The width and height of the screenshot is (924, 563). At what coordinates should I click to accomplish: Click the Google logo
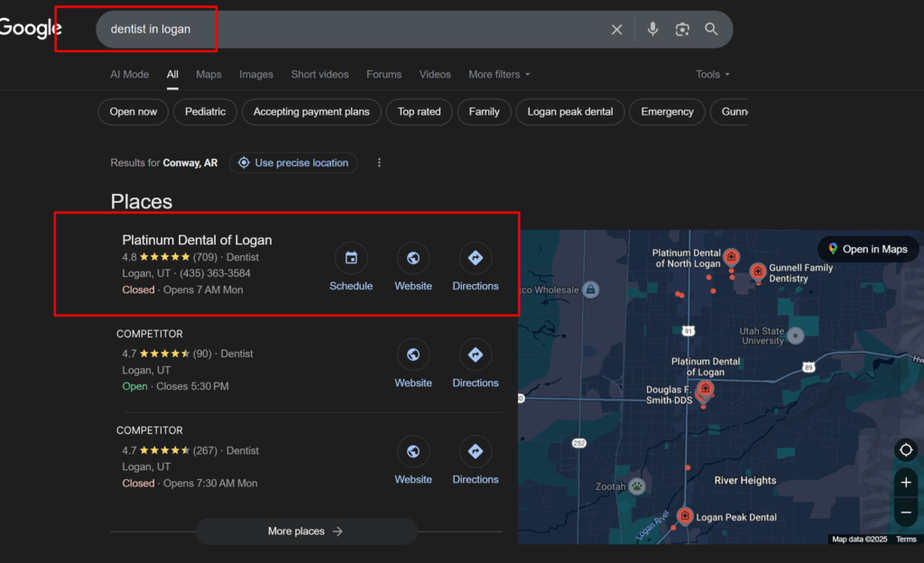point(30,28)
